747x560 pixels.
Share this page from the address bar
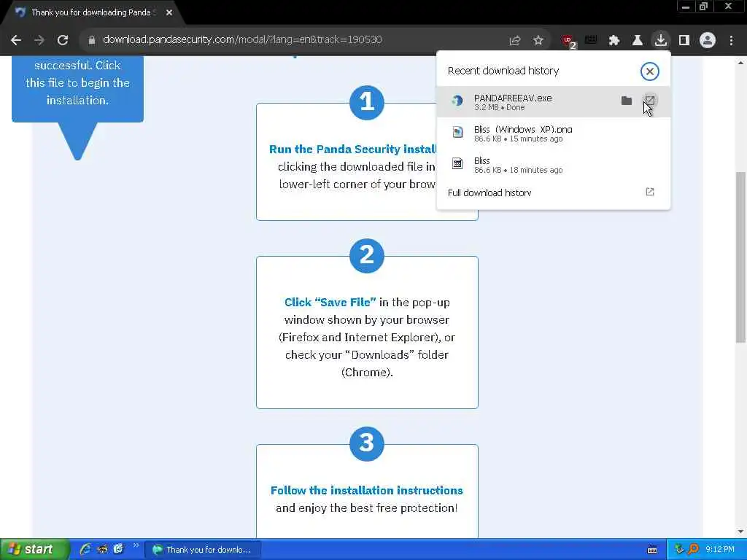[514, 41]
